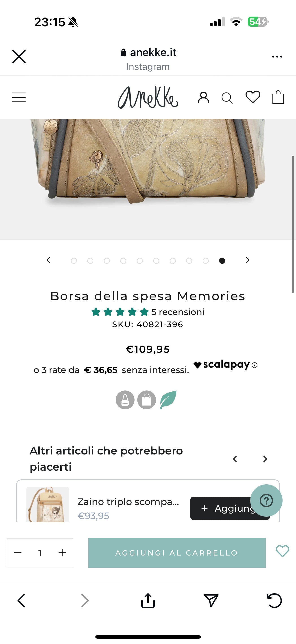The image size is (296, 644).
Task: Reload the page with refresh icon
Action: coord(274,600)
